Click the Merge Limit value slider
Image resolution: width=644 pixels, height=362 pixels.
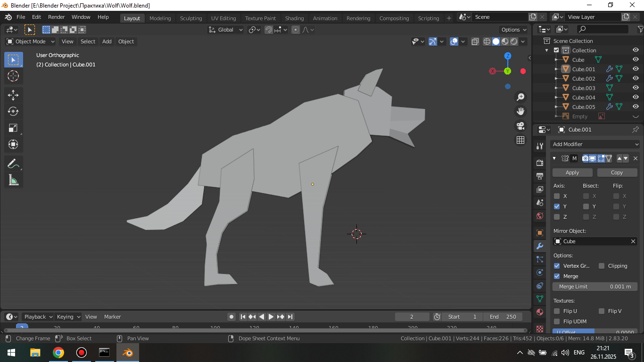[x=595, y=287]
